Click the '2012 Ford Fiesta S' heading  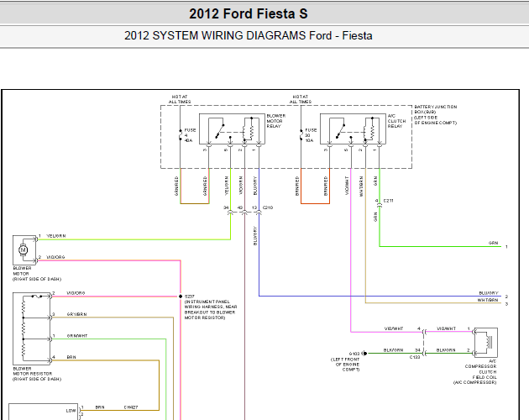click(x=249, y=13)
